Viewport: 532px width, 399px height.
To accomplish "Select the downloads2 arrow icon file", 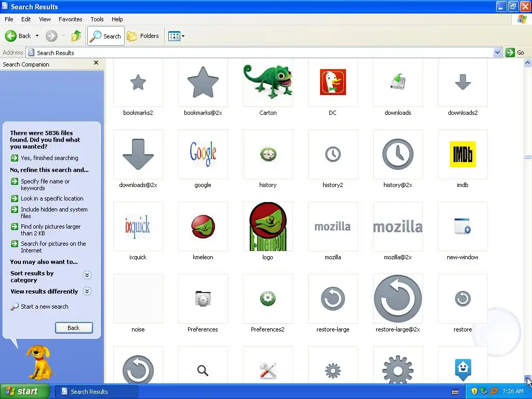I will click(463, 83).
